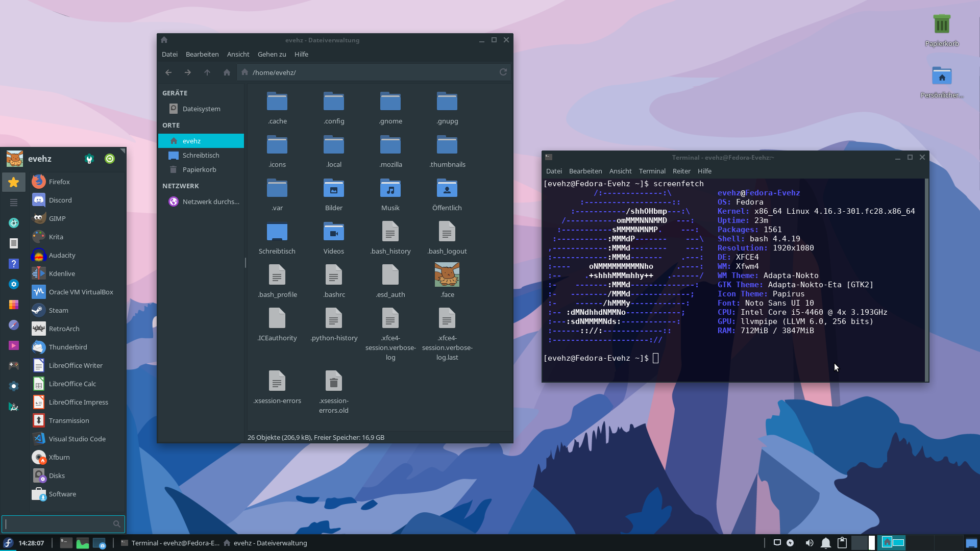This screenshot has width=980, height=551.
Task: Click the green log out icon in menu header
Action: coord(110,159)
